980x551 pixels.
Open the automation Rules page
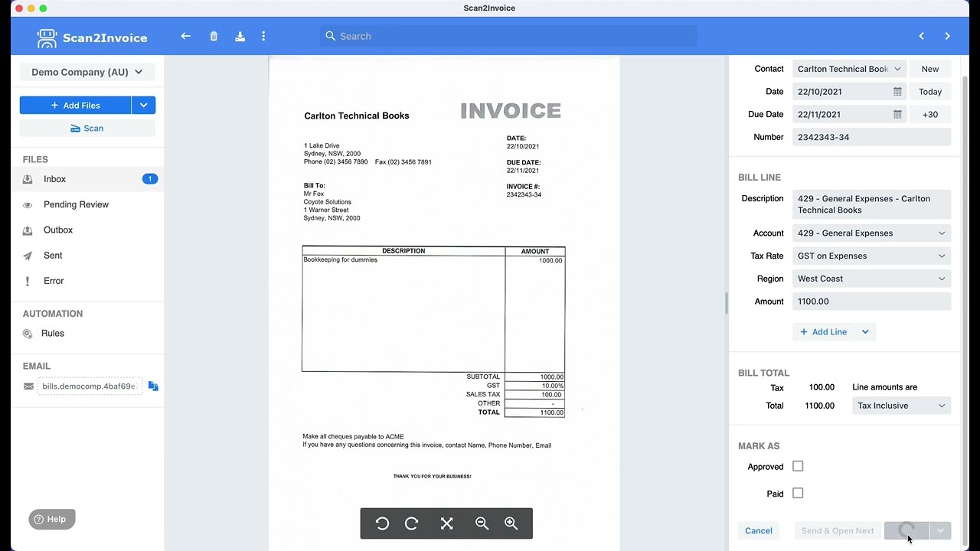pyautogui.click(x=87, y=334)
